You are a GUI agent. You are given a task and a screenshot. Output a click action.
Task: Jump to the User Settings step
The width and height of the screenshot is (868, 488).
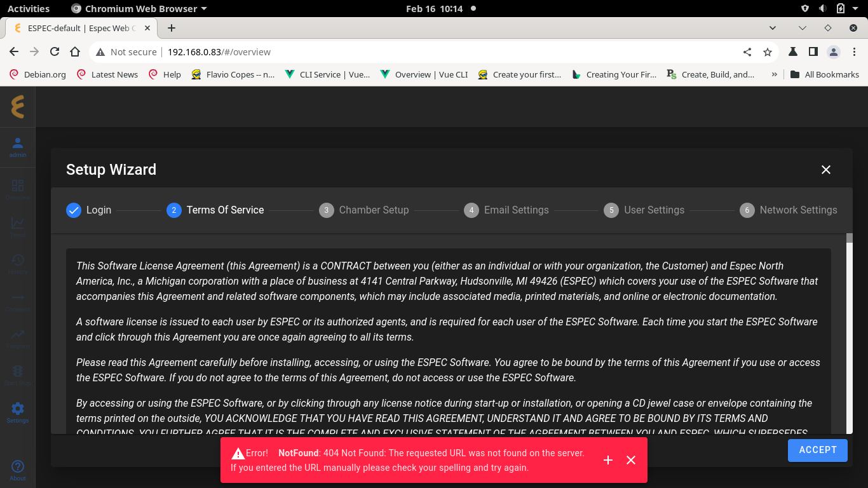644,210
